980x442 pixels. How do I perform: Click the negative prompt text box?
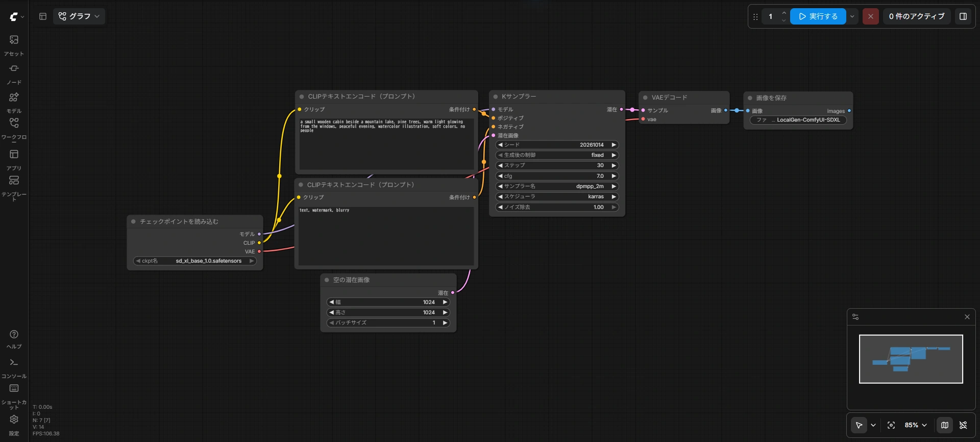[386, 236]
